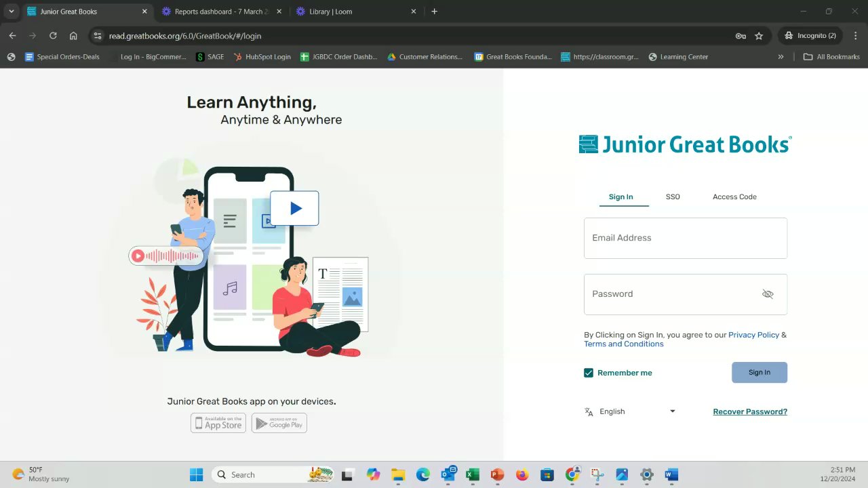Open the Privacy Policy link
The width and height of the screenshot is (868, 488).
point(753,335)
